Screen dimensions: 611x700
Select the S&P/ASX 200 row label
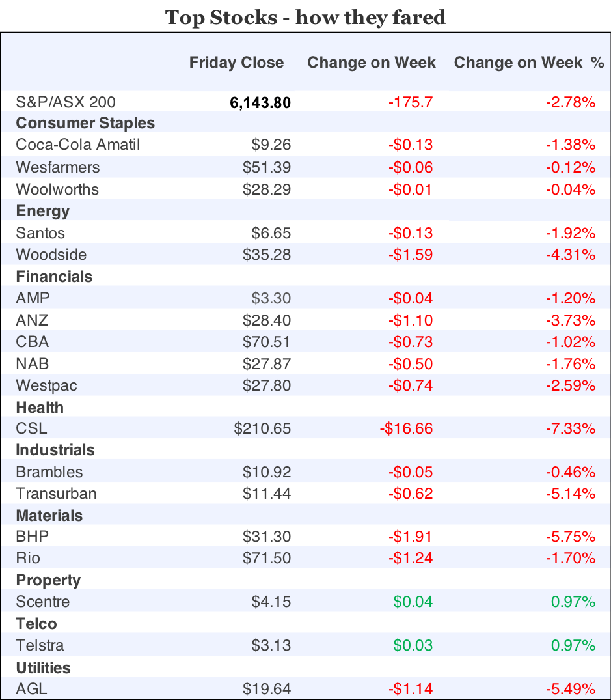click(x=65, y=102)
